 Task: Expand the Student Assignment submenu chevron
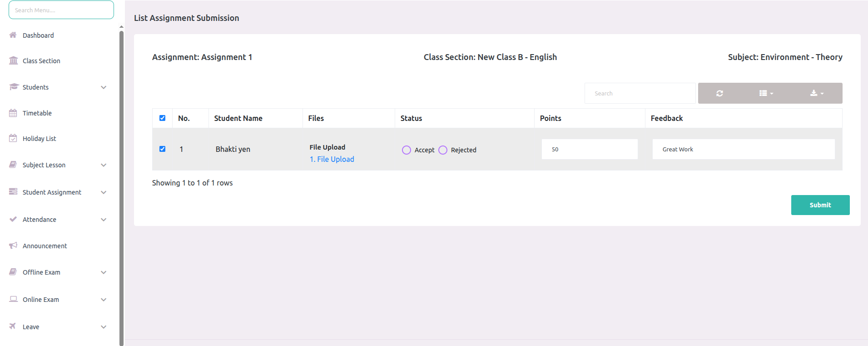[x=104, y=192]
